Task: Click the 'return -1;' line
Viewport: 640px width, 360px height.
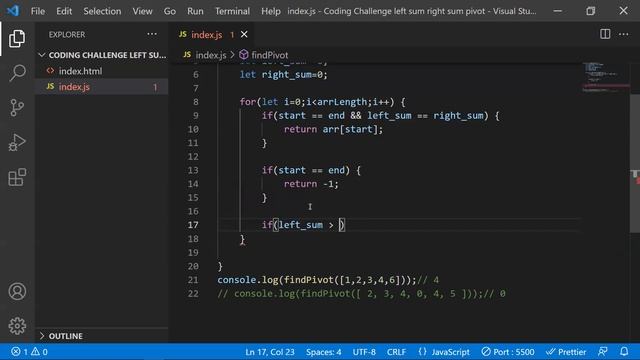Action: [311, 184]
